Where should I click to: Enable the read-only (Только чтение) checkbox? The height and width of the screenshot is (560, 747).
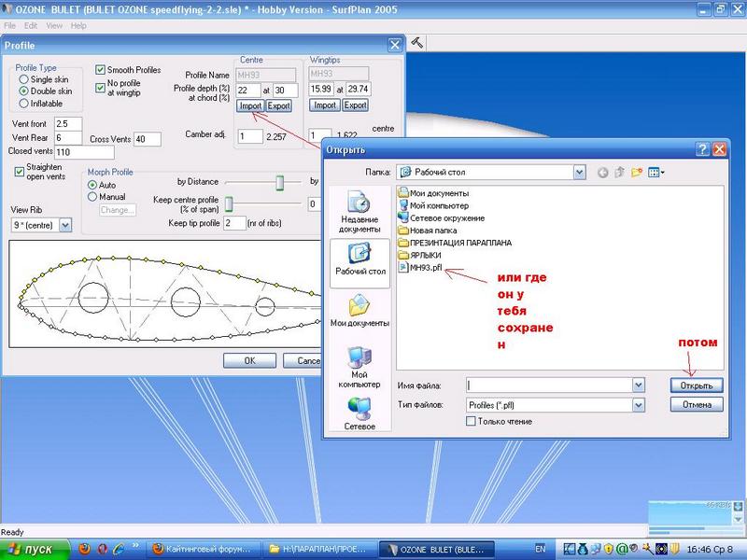coord(471,422)
